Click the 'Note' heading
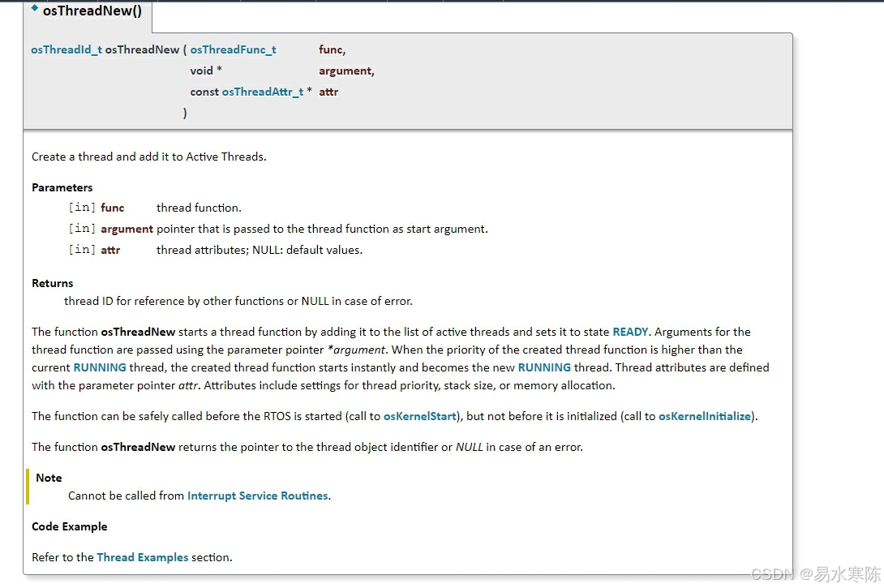The image size is (884, 588). 49,478
